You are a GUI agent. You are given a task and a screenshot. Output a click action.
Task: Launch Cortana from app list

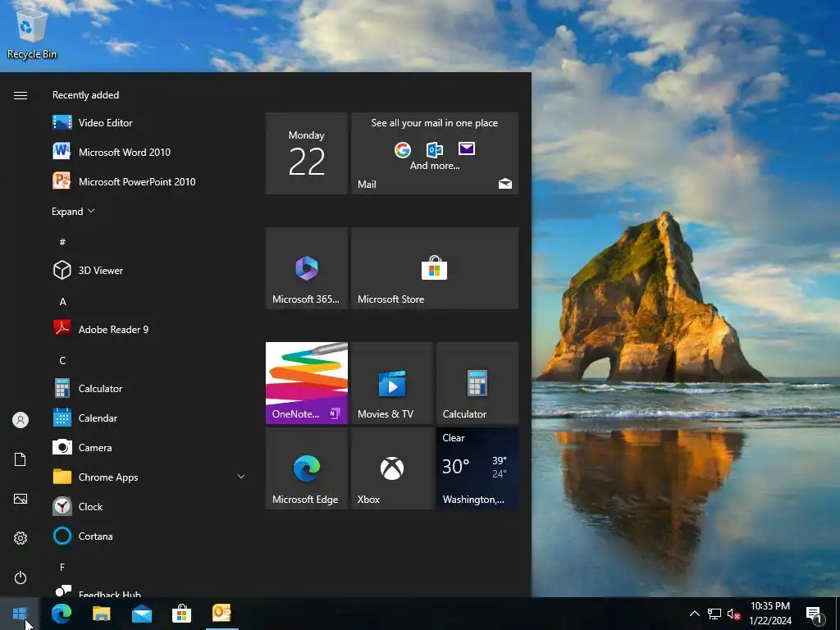[148, 536]
